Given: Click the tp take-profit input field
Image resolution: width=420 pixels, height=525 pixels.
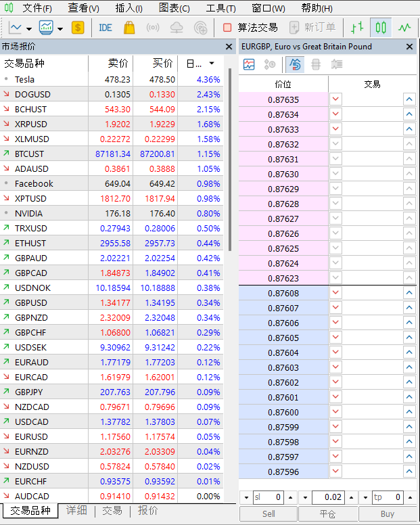Looking at the screenshot, I should pyautogui.click(x=388, y=497).
